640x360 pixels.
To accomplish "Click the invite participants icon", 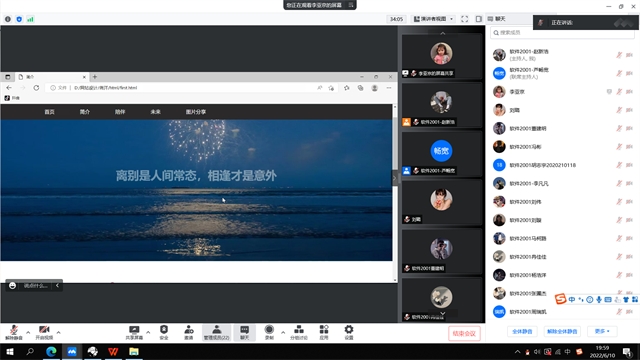I will [189, 332].
